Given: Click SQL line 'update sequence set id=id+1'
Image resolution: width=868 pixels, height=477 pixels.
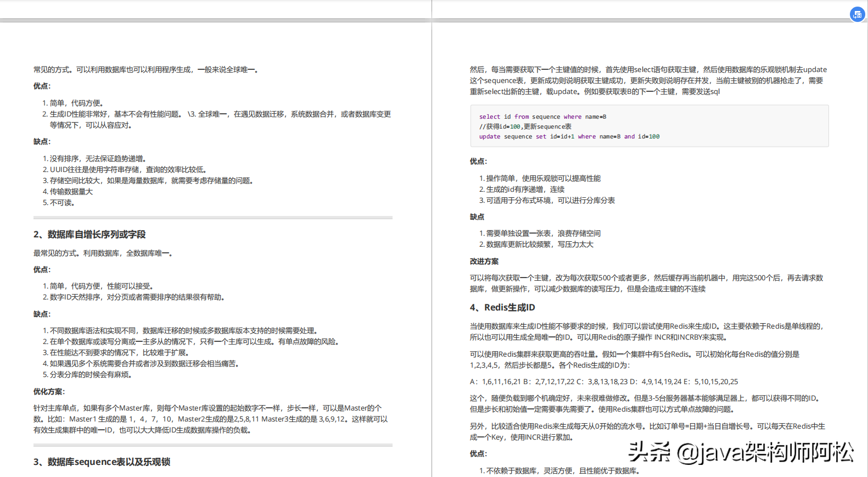Looking at the screenshot, I should coord(569,136).
